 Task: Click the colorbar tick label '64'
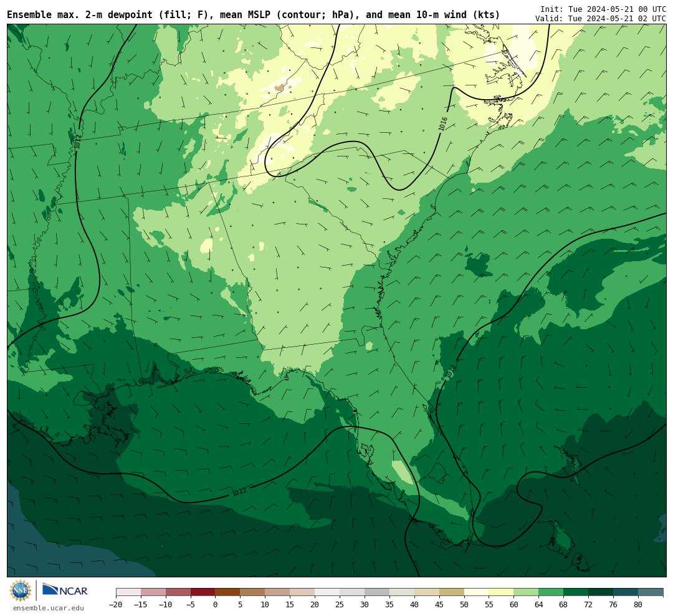pos(539,605)
